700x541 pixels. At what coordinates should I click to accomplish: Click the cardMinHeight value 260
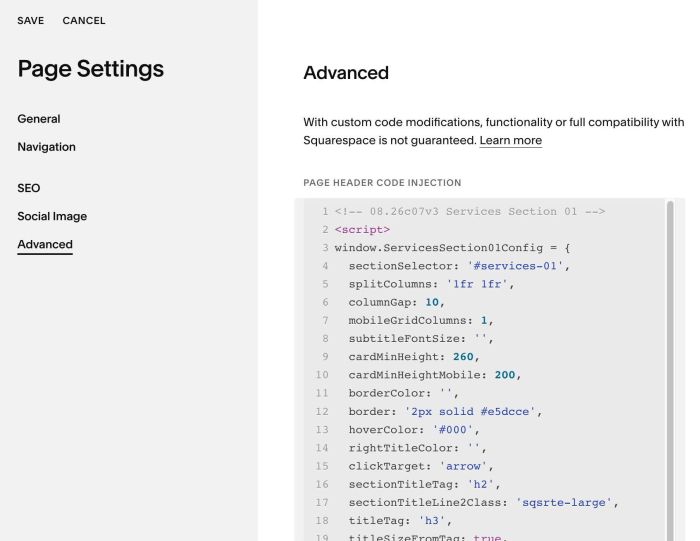click(x=463, y=357)
